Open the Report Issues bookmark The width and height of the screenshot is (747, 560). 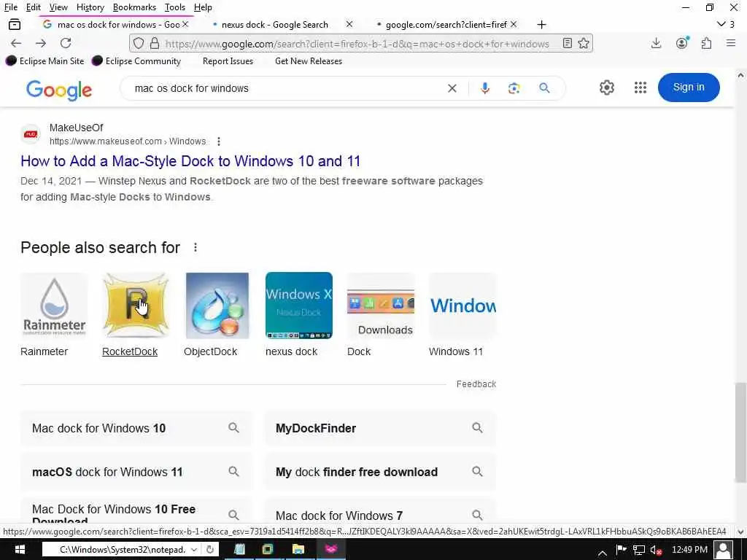pos(228,61)
